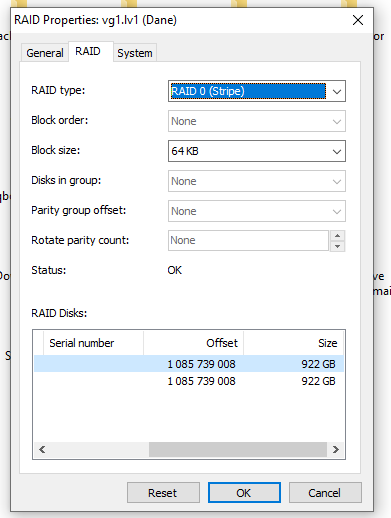The image size is (391, 518).
Task: Click the horizontal scrollbar thumb
Action: coord(238,449)
